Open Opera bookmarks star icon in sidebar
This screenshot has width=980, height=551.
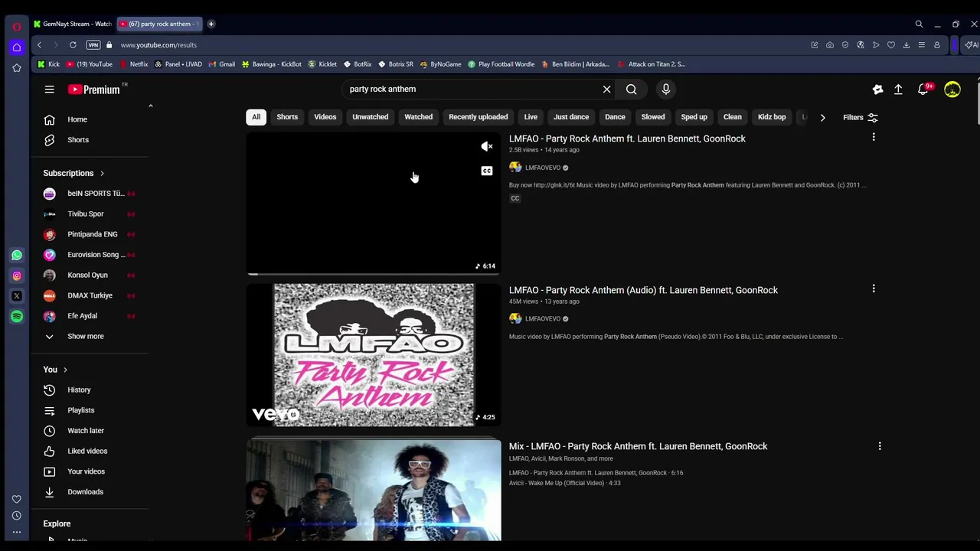pos(16,68)
